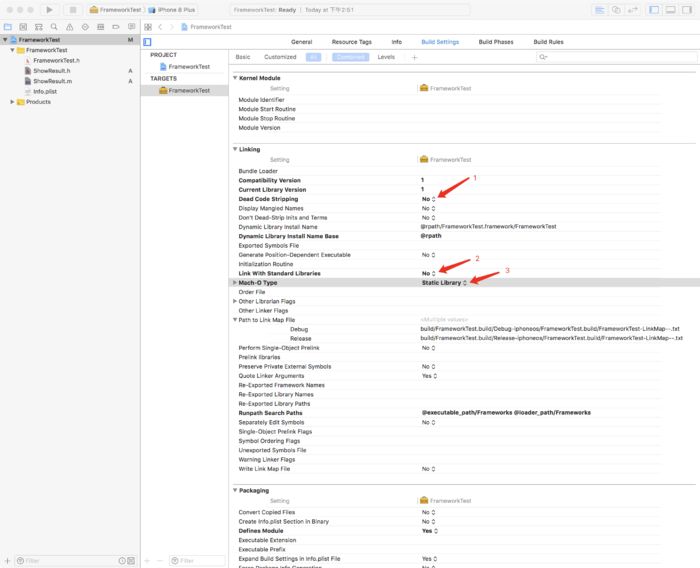Switch to the Standard editor
The width and height of the screenshot is (700, 568).
tap(600, 10)
